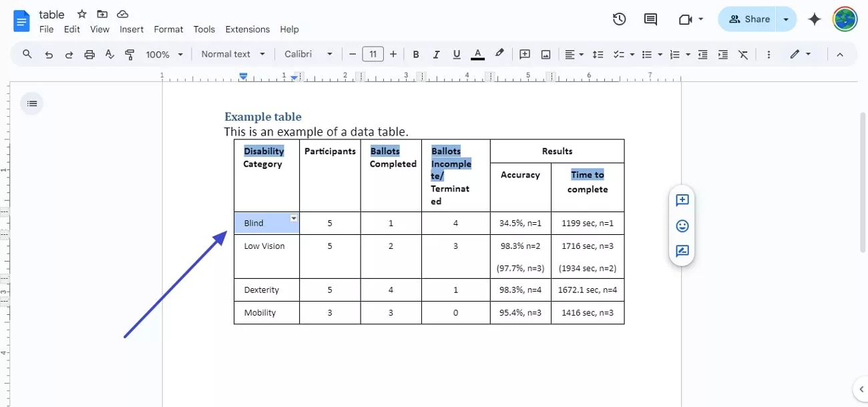Add an emoji reaction from side panel
Image resolution: width=868 pixels, height=407 pixels.
point(682,226)
